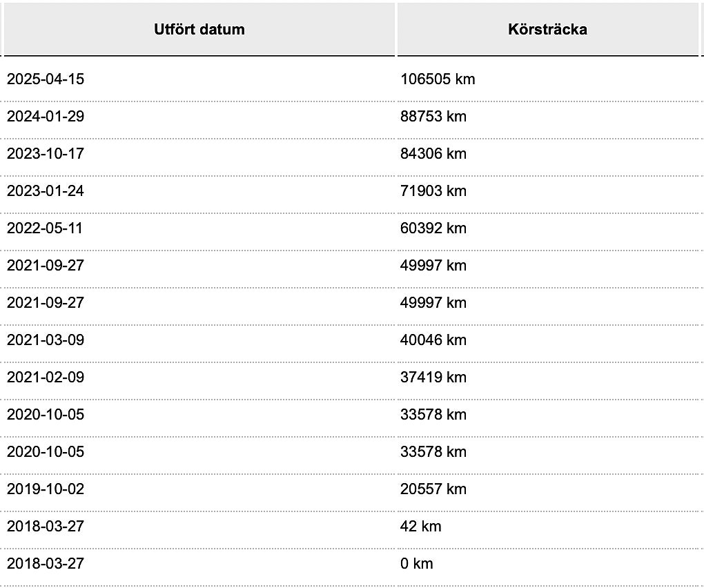Select the date 2025-04-15
The height and width of the screenshot is (588, 704).
(x=46, y=79)
